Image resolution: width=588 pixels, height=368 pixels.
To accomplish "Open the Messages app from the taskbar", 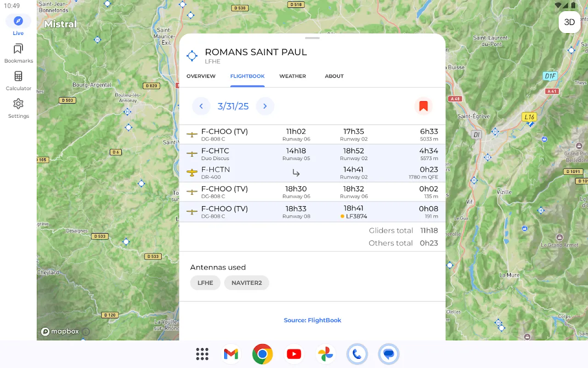I will point(389,354).
